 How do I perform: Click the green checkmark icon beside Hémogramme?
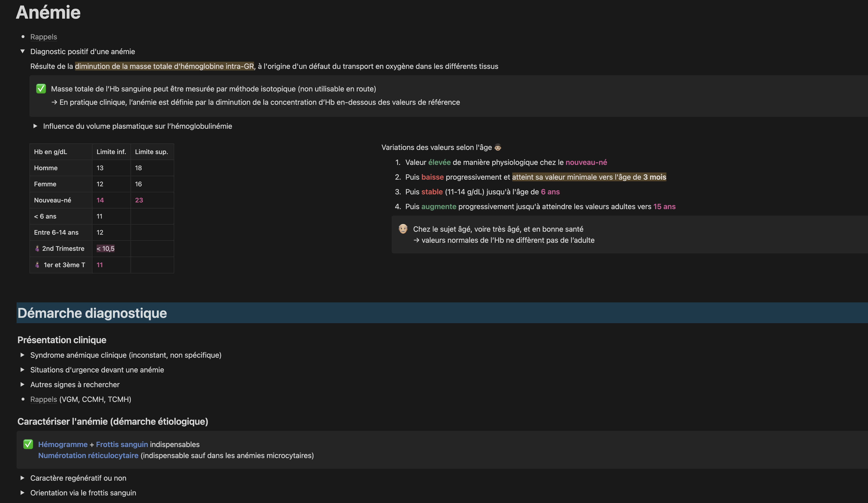(x=28, y=444)
